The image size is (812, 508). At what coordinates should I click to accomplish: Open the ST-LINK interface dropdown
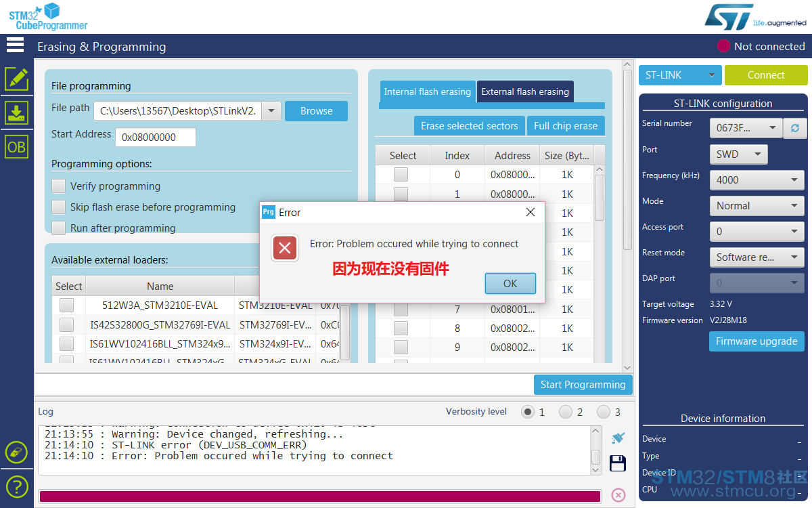point(680,75)
